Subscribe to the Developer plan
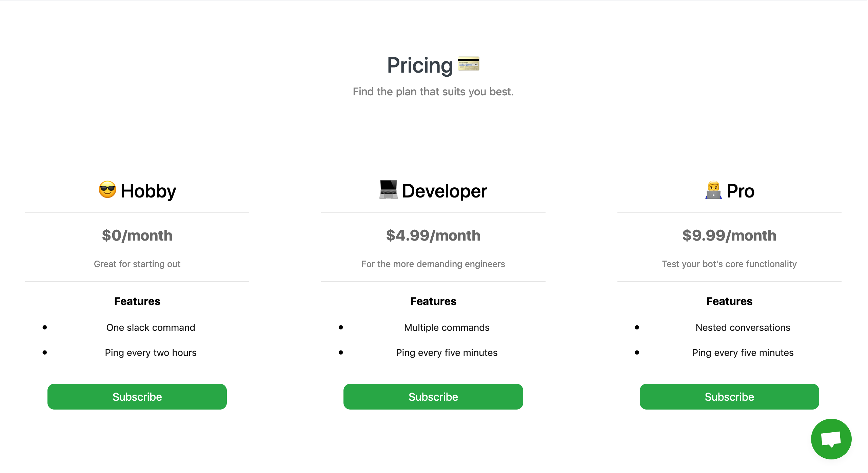This screenshot has width=868, height=473. [x=433, y=397]
